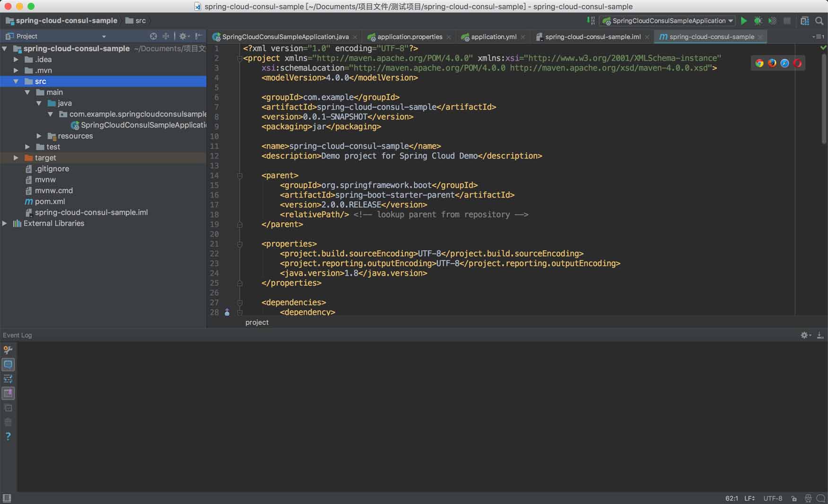Toggle balloon notifications display in Event Log

(x=8, y=365)
